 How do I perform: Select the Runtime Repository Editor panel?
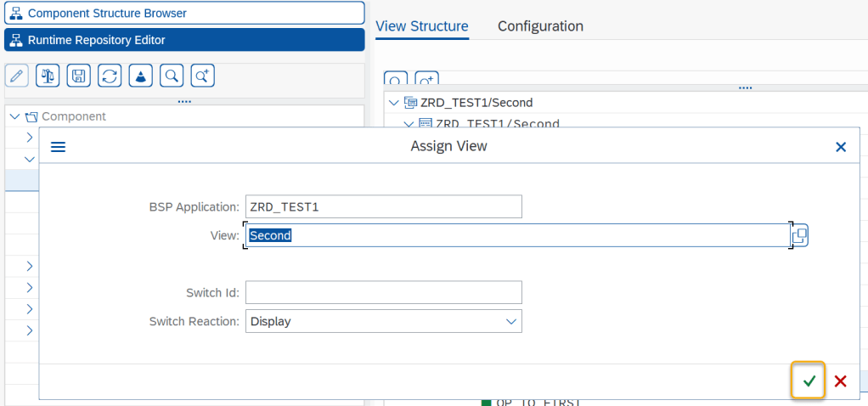(184, 40)
